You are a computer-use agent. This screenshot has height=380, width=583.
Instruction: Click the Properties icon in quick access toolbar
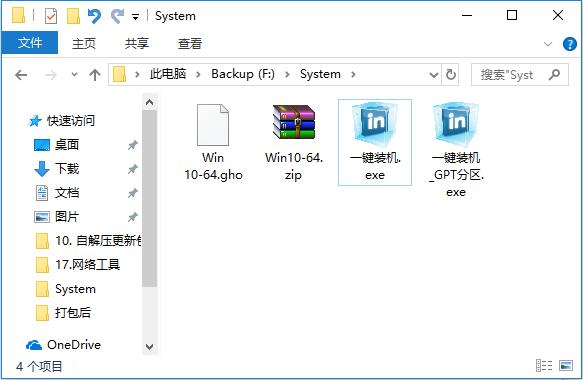coord(51,16)
